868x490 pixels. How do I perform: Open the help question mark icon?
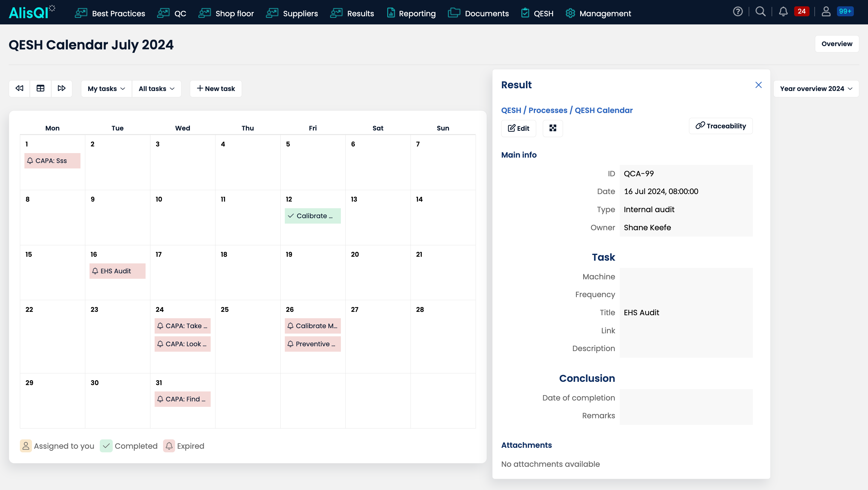click(737, 12)
